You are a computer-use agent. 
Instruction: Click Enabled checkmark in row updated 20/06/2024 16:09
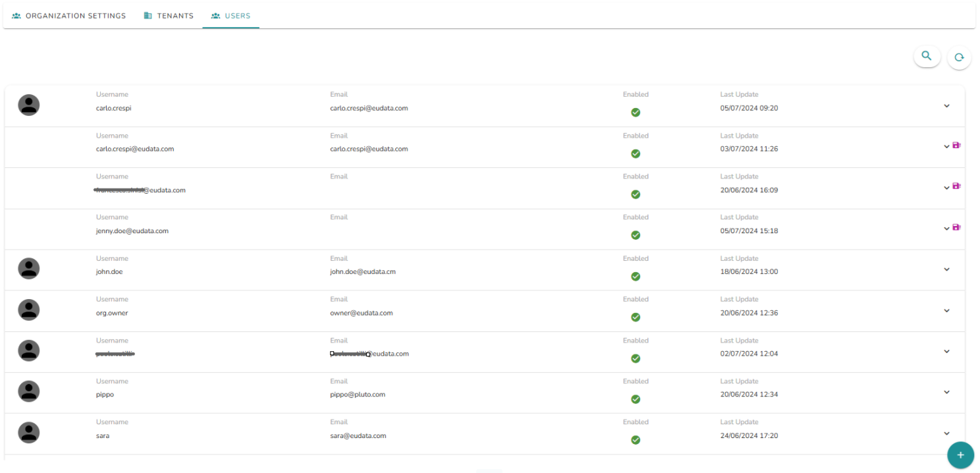click(636, 194)
